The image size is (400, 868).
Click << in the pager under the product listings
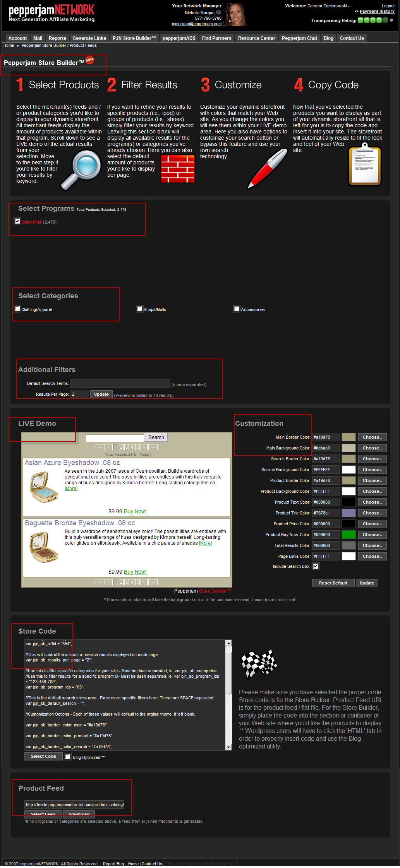coord(100,582)
